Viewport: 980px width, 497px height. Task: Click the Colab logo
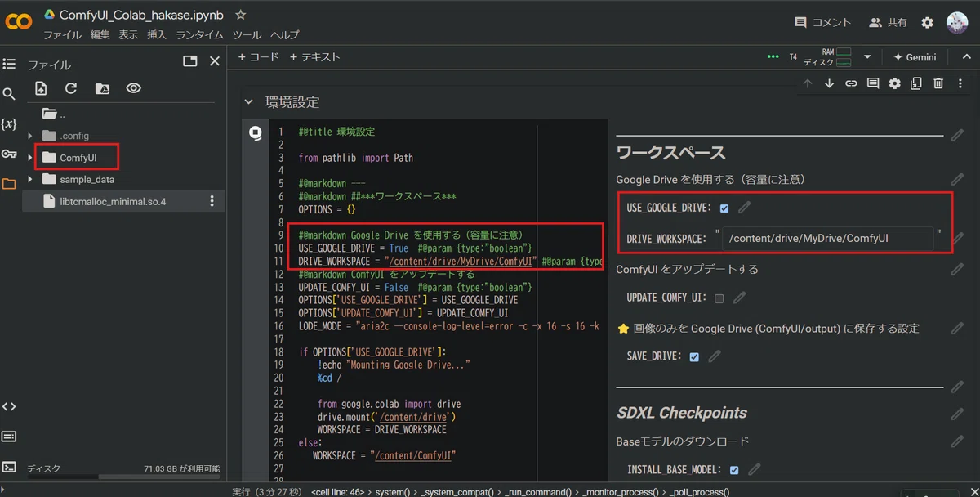pyautogui.click(x=19, y=22)
